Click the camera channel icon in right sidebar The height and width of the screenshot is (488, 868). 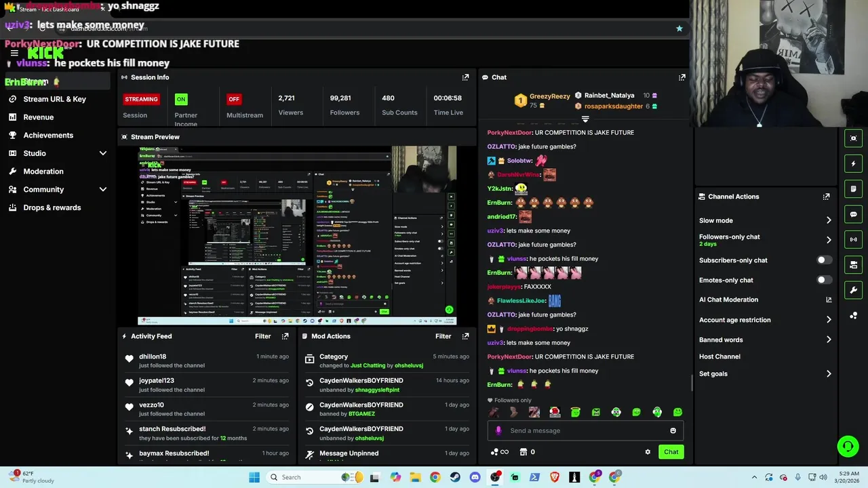[x=853, y=264]
